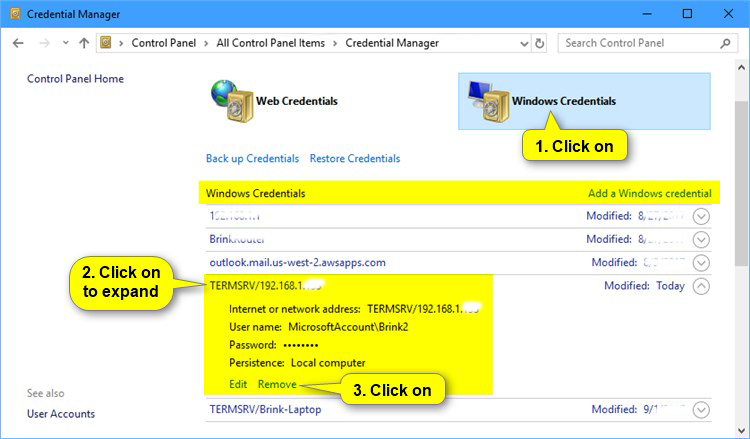This screenshot has width=750, height=439.
Task: Click Add a Windows credential link
Action: 649,193
